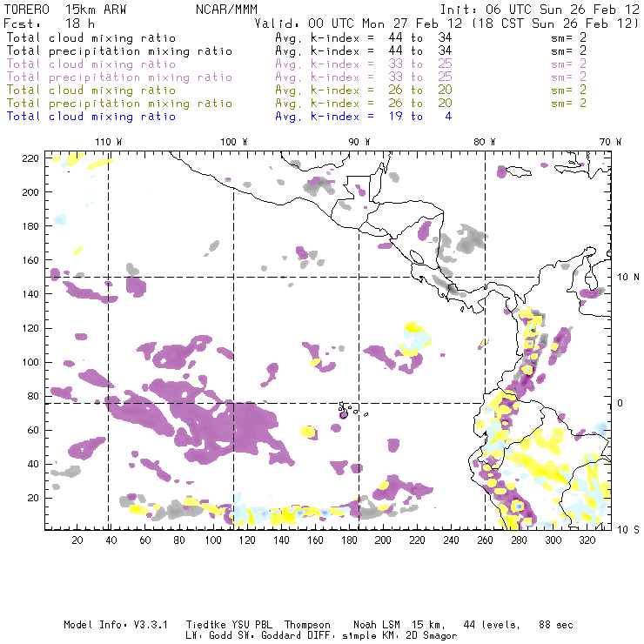Click the 10 S latitude label
The height and width of the screenshot is (644, 644).
[628, 529]
